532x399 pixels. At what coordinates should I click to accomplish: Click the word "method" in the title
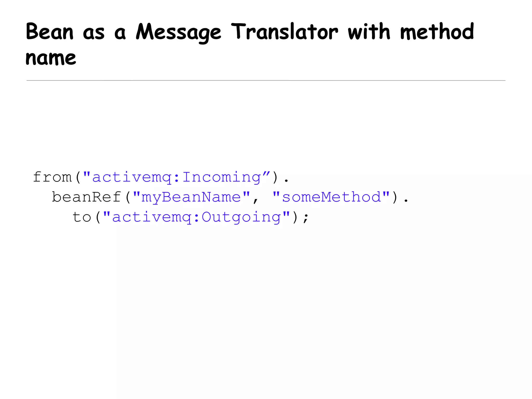[437, 32]
